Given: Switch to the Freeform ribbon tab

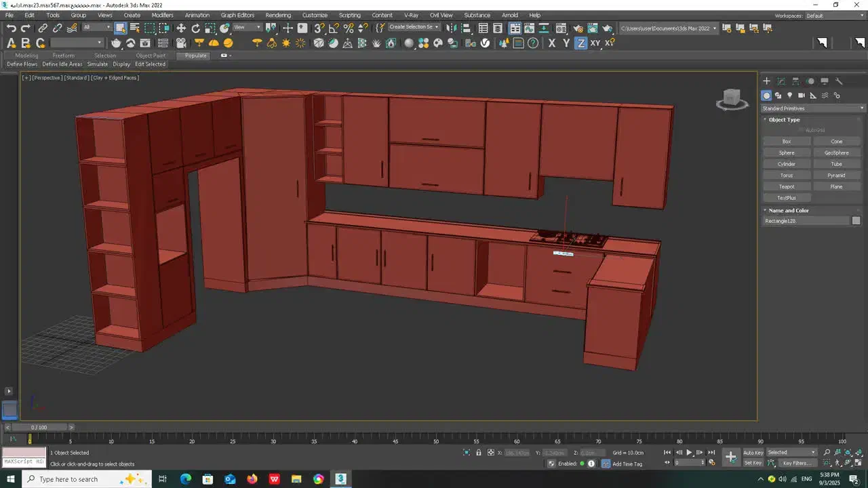Looking at the screenshot, I should [64, 56].
